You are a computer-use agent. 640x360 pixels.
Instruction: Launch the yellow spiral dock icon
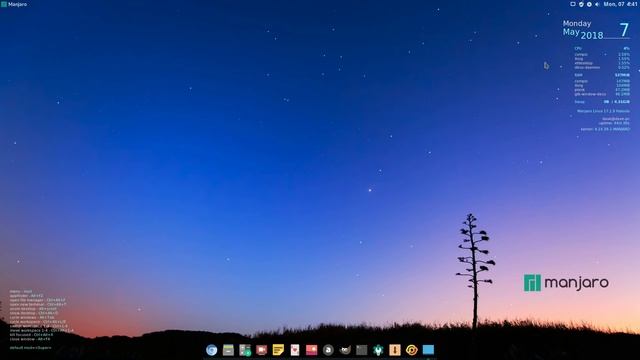pyautogui.click(x=411, y=350)
